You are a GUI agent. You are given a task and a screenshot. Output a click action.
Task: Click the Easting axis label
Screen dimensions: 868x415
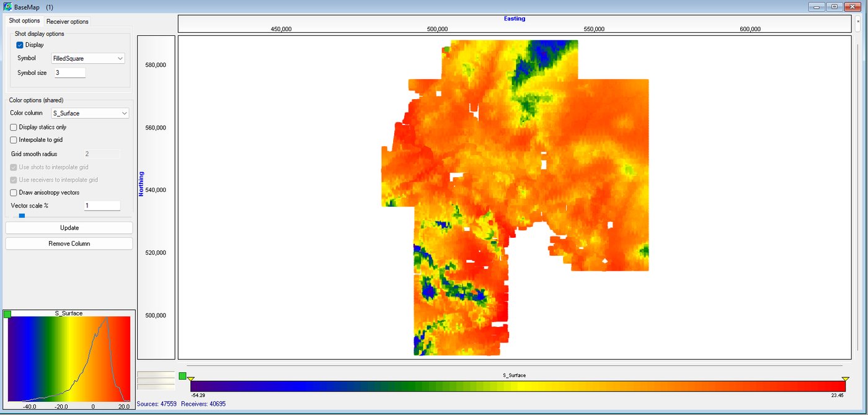[x=515, y=19]
